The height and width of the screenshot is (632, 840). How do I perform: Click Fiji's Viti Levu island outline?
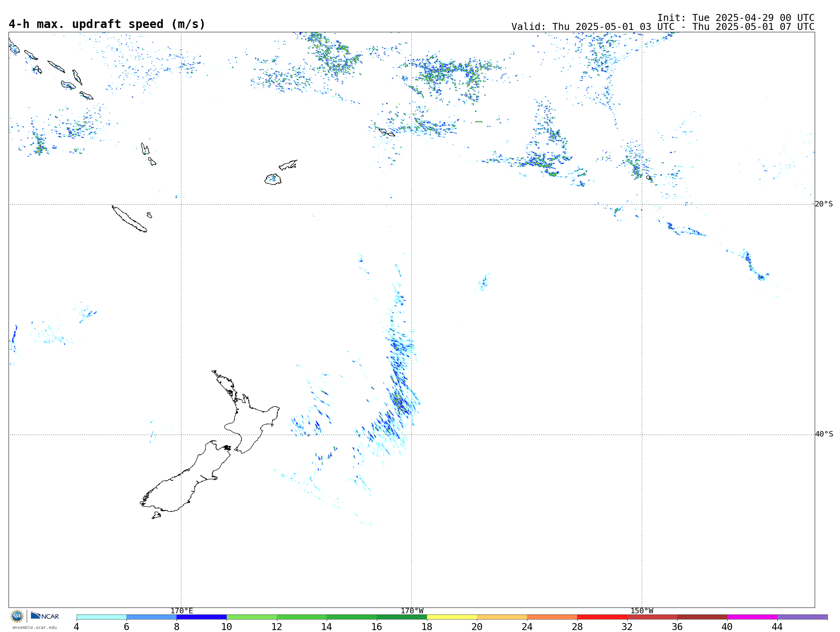coord(273,179)
